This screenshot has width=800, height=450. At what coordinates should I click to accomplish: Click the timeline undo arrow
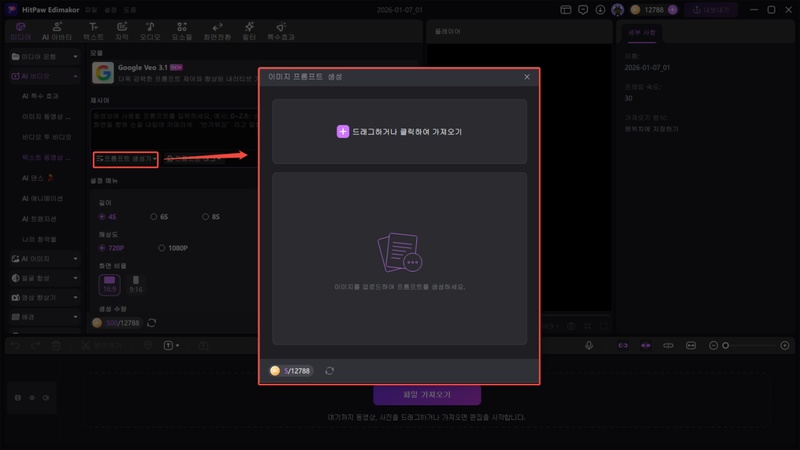tap(15, 345)
